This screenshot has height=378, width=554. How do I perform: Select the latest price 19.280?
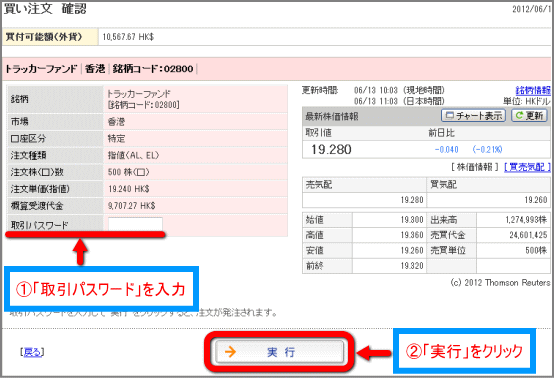[x=331, y=149]
